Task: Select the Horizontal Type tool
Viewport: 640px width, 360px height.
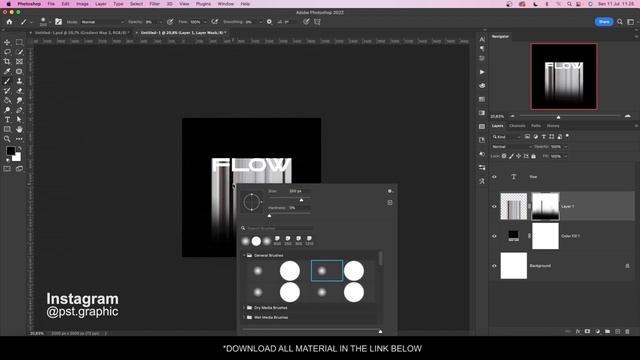Action: pyautogui.click(x=7, y=120)
